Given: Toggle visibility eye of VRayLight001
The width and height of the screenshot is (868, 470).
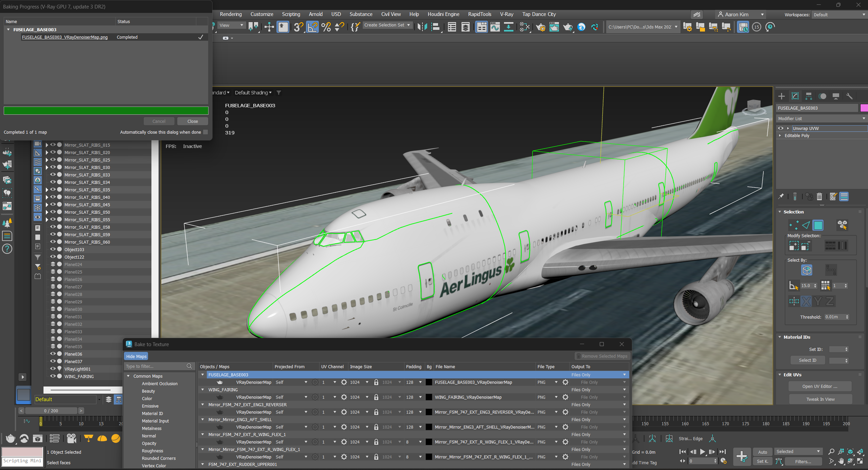Looking at the screenshot, I should point(53,369).
